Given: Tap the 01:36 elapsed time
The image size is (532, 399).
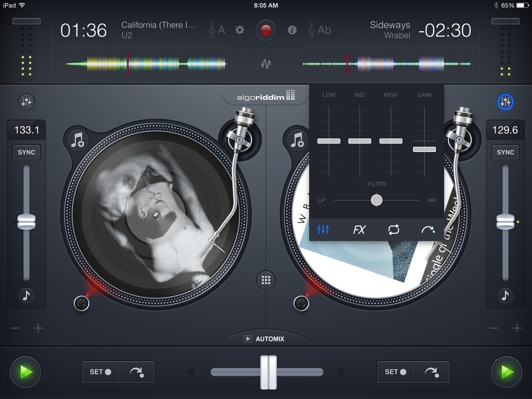Looking at the screenshot, I should click(84, 30).
